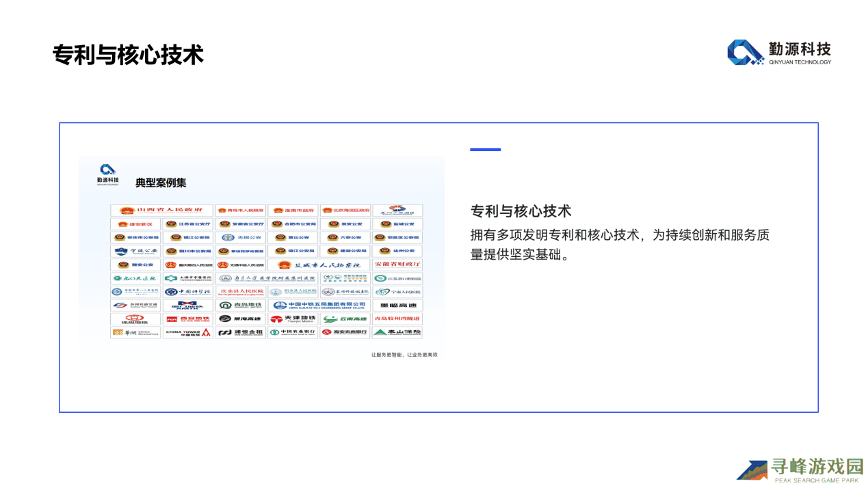Viewport: 868px width, 488px height.
Task: Click the 安徽省财政厅 logo tile
Action: coord(397,265)
